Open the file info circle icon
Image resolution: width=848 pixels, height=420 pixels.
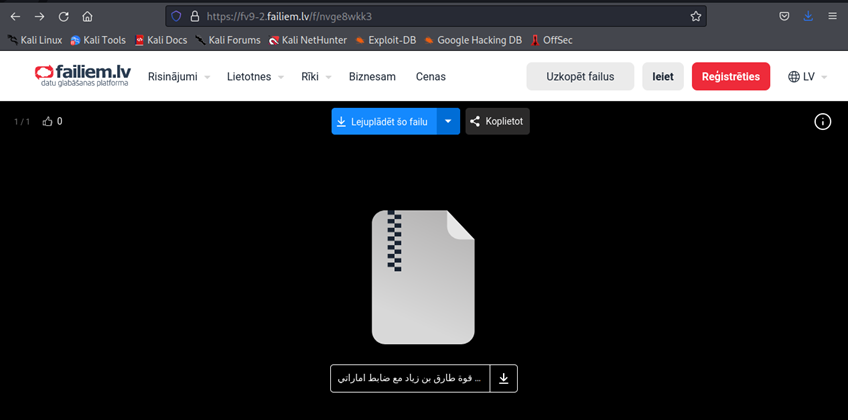point(823,122)
